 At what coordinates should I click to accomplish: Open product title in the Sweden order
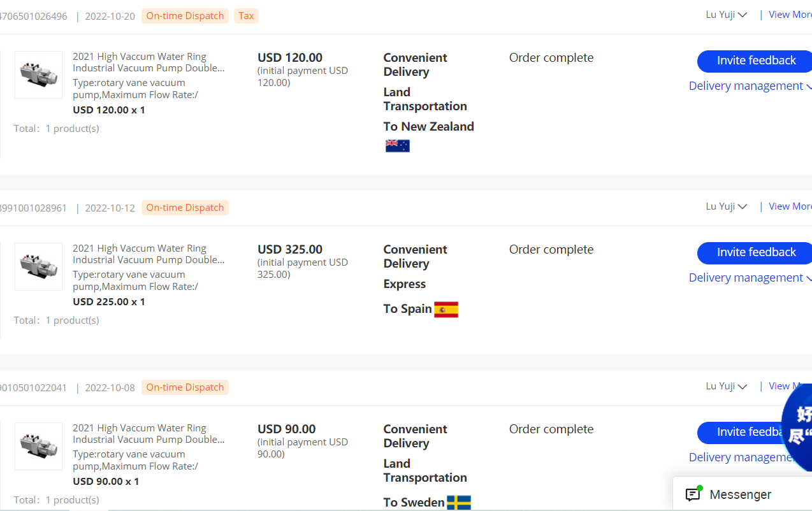(x=149, y=434)
